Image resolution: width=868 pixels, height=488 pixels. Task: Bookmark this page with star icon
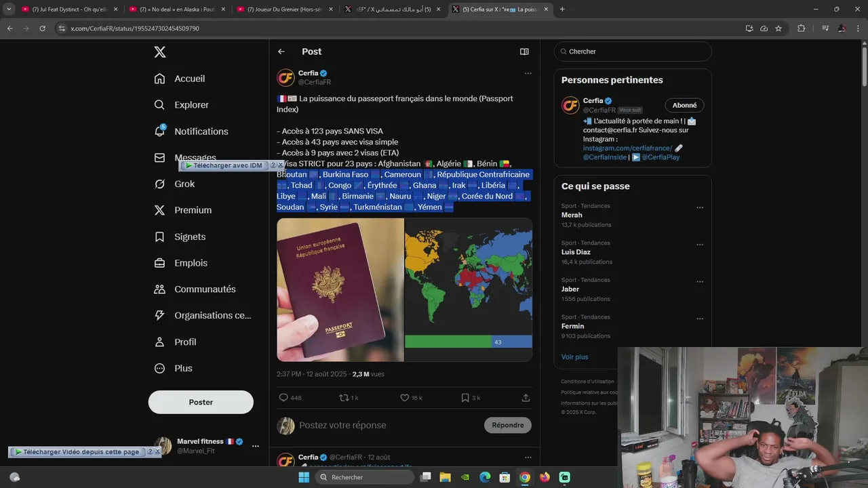(x=778, y=28)
